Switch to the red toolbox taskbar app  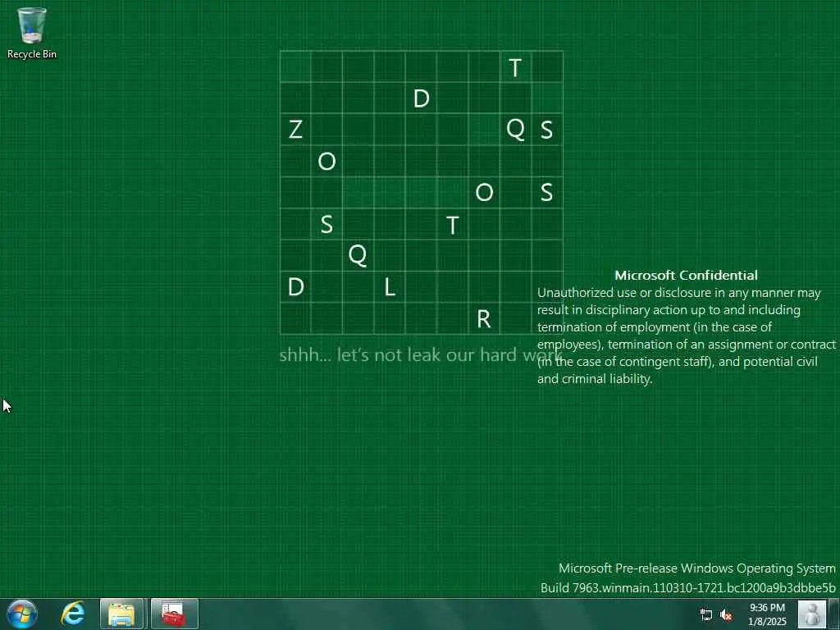[174, 614]
